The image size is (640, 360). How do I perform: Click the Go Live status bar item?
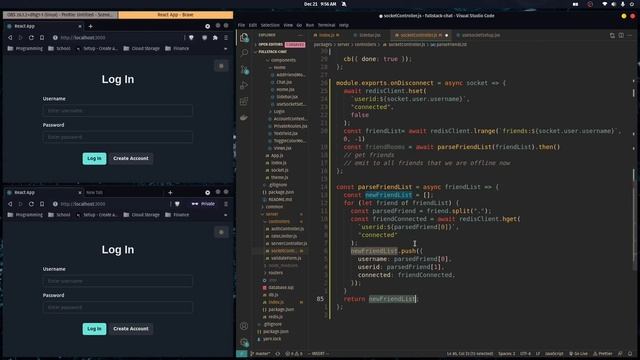pyautogui.click(x=578, y=353)
